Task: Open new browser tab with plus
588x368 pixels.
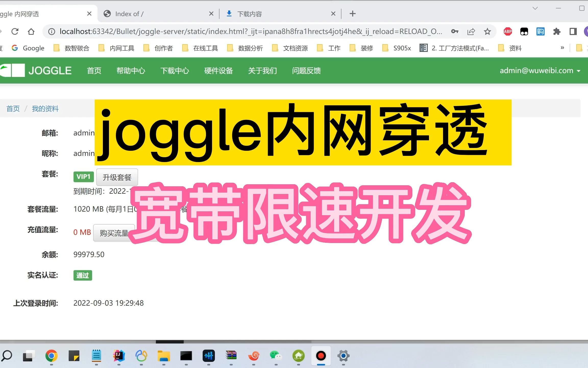Action: click(x=353, y=14)
